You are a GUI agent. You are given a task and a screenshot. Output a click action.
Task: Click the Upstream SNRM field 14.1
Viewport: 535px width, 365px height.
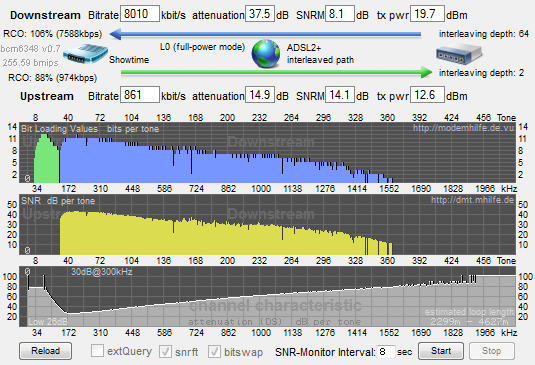(340, 95)
